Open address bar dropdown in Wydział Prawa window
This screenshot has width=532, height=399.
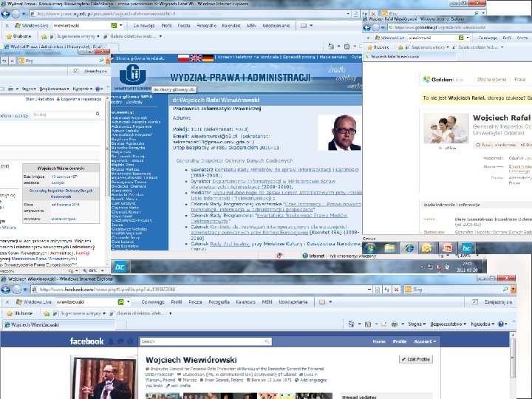point(348,14)
